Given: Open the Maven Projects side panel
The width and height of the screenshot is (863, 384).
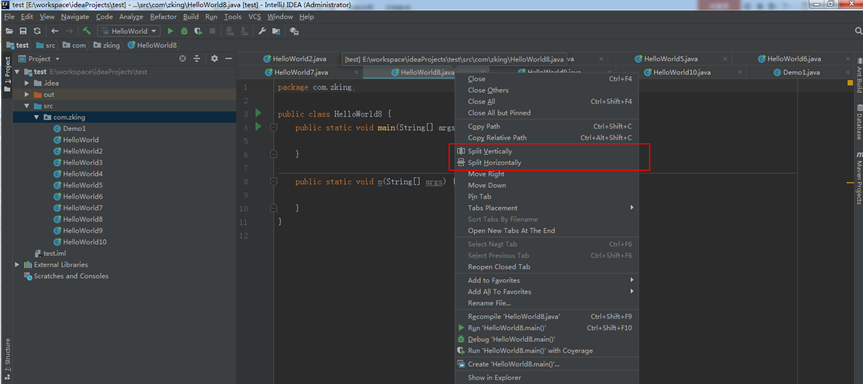Looking at the screenshot, I should tap(858, 177).
